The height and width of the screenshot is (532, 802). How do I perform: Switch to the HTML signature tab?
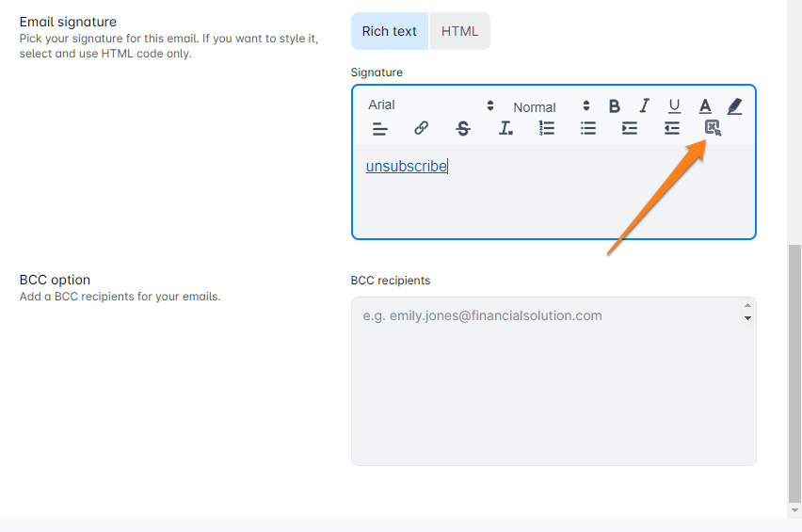point(460,31)
